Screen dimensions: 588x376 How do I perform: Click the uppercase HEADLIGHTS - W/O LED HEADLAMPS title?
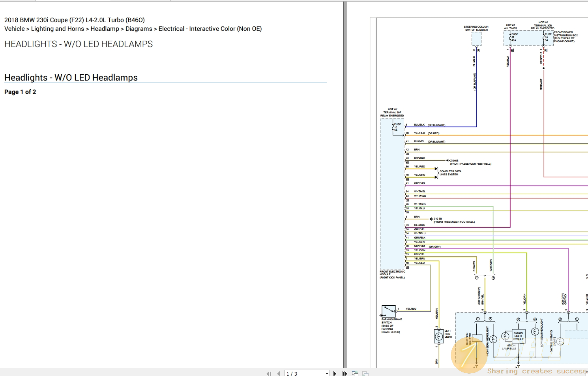click(x=79, y=44)
